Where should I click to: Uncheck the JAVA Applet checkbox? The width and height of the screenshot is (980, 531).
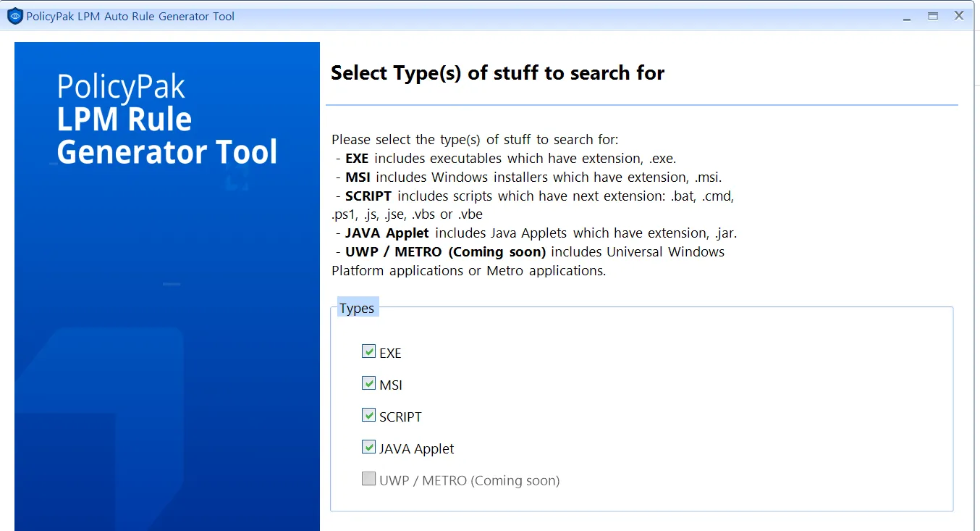pyautogui.click(x=369, y=447)
